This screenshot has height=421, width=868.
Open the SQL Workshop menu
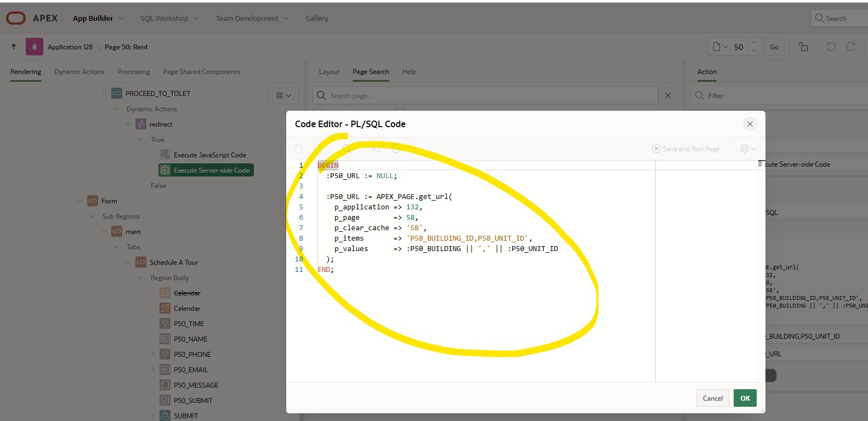169,18
